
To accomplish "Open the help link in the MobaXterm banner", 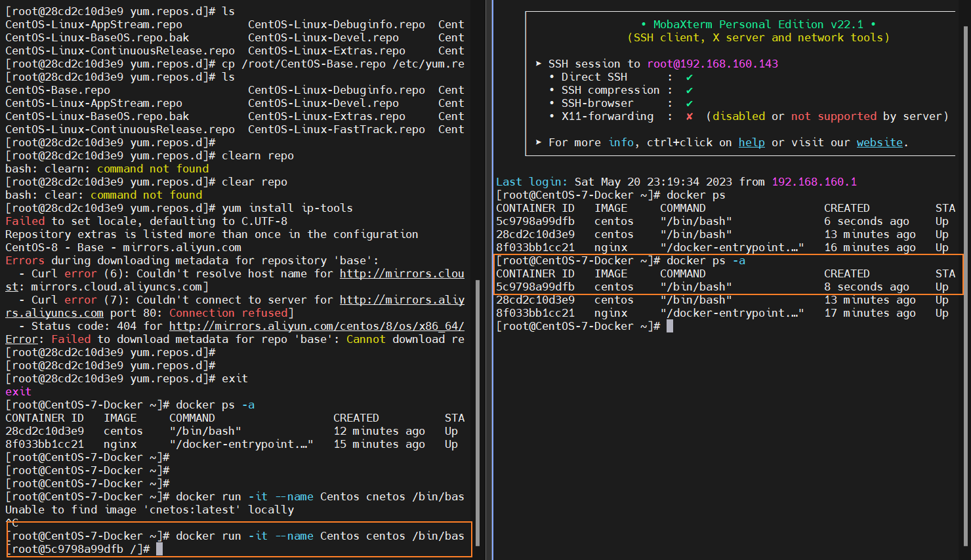I will coord(751,142).
